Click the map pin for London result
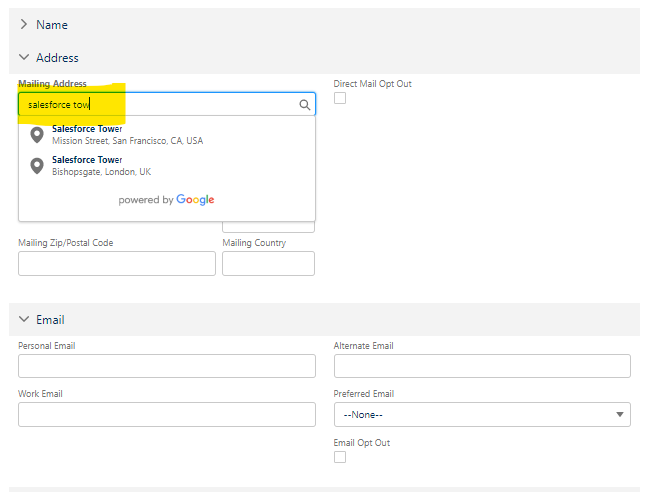Screen dimensions: 652x492 [x=37, y=166]
